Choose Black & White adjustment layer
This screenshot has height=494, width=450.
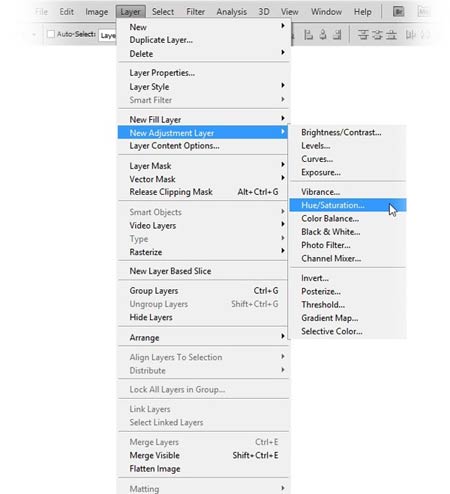click(348, 232)
